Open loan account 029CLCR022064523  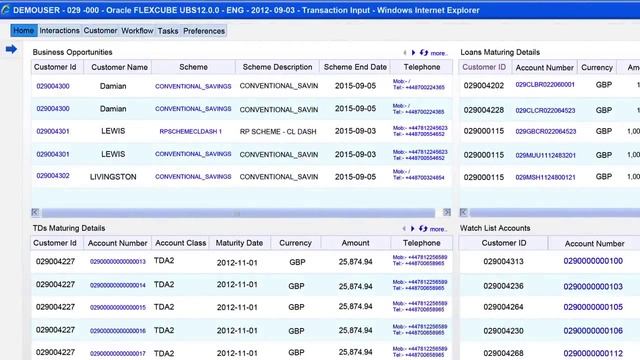[545, 110]
